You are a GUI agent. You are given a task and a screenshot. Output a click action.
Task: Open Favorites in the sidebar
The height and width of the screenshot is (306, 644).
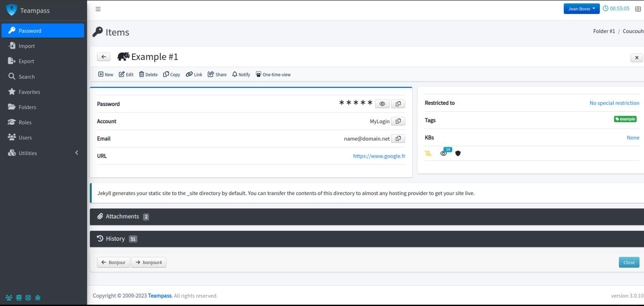pyautogui.click(x=29, y=92)
